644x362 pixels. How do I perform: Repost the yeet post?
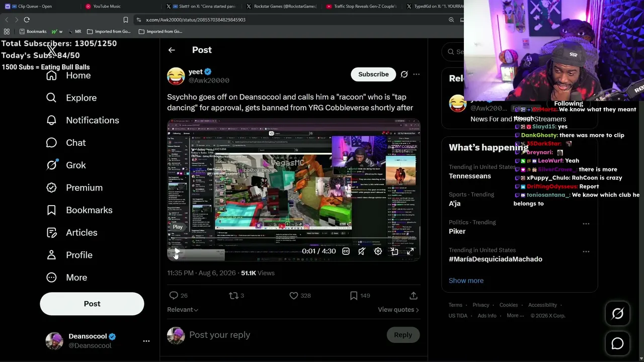pos(233,296)
